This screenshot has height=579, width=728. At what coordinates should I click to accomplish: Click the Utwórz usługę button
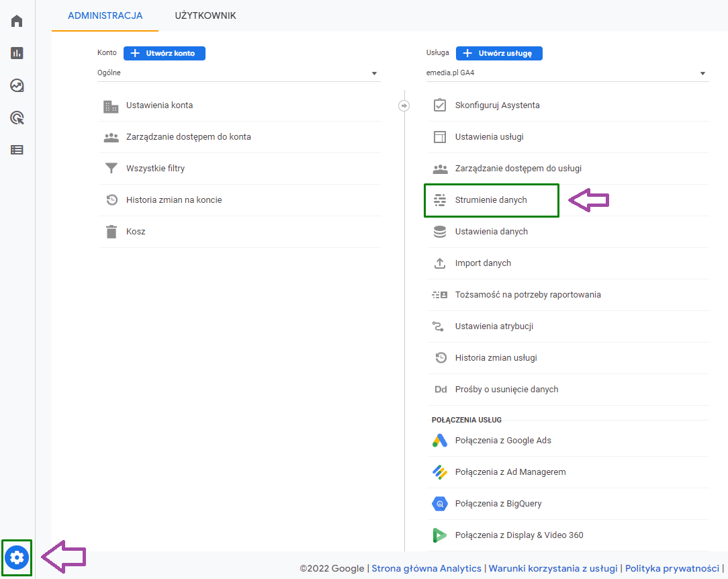tap(499, 53)
